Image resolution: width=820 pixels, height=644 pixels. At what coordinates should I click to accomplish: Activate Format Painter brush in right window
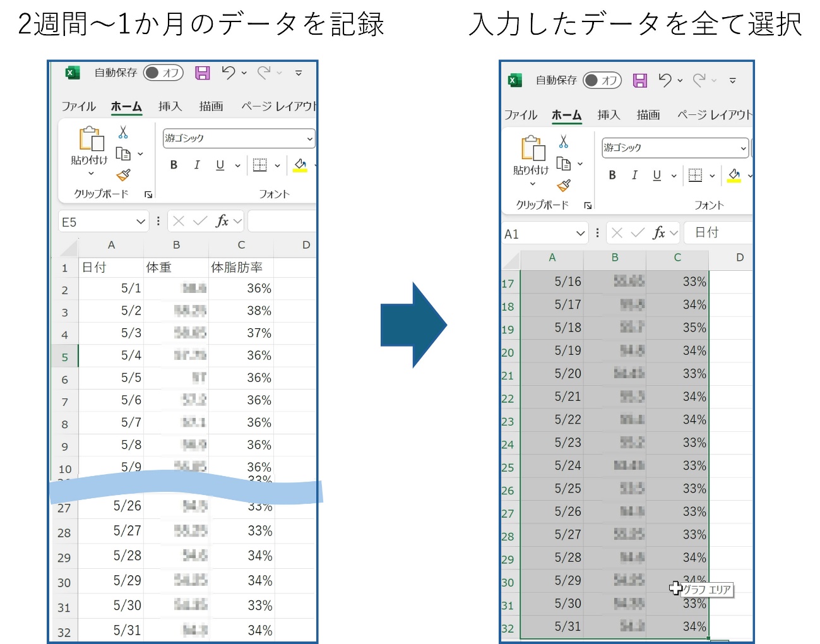point(564,185)
